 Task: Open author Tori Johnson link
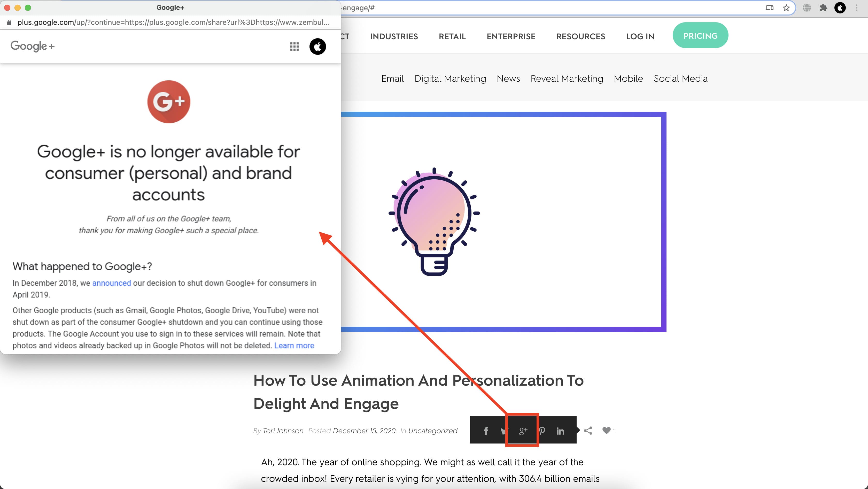point(283,431)
